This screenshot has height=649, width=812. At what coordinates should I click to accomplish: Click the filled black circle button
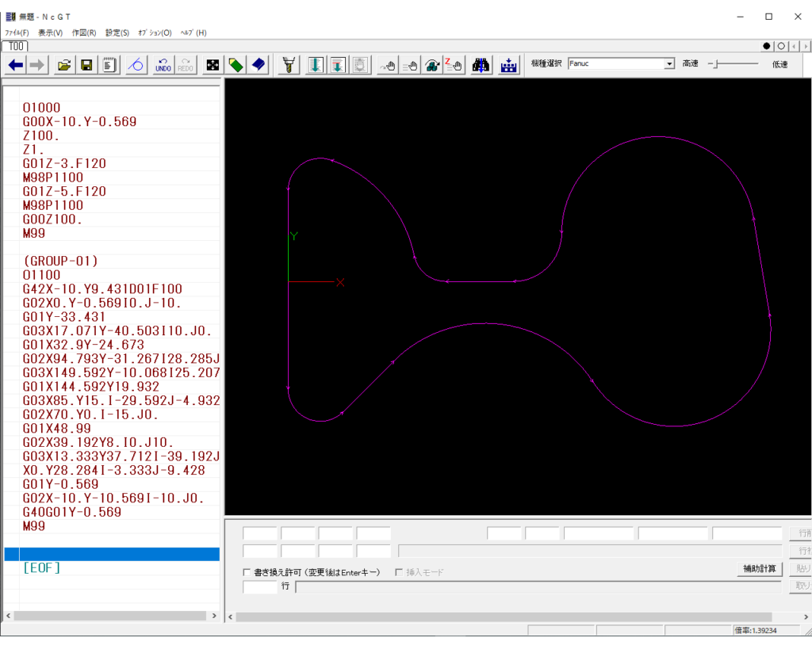pos(767,46)
